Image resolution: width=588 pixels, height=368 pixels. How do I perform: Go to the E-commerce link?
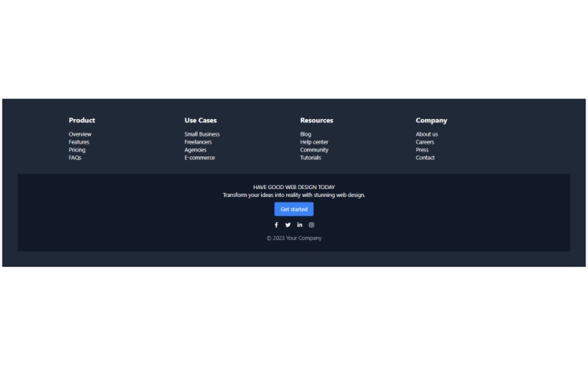(199, 158)
